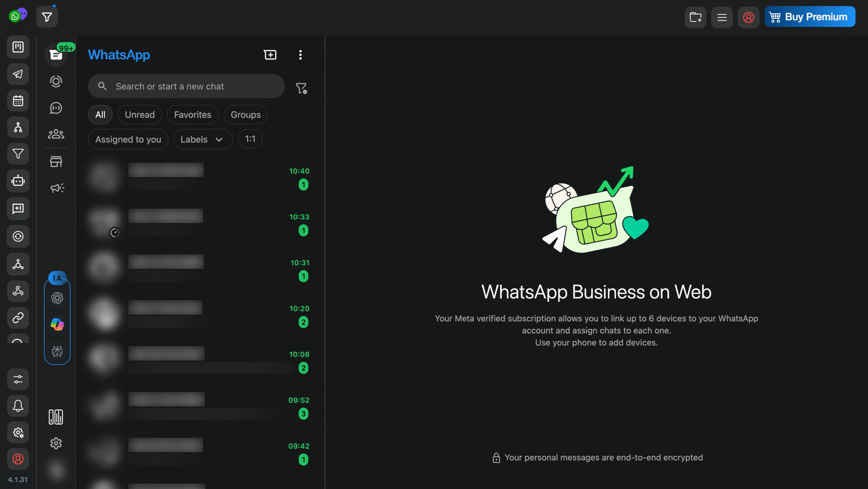Open the hamburger menu in top bar
The width and height of the screenshot is (868, 489).
pos(722,17)
